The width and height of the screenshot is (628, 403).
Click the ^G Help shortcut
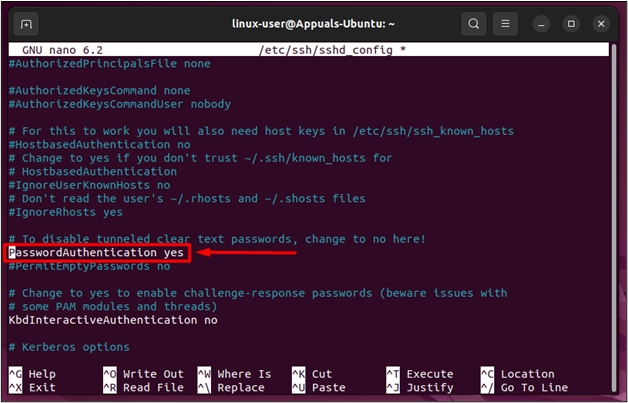32,374
